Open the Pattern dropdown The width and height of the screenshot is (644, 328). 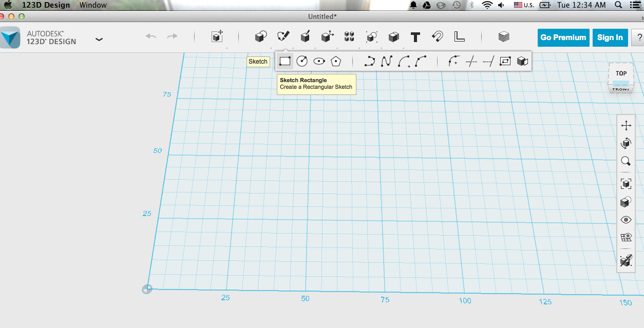tap(349, 37)
